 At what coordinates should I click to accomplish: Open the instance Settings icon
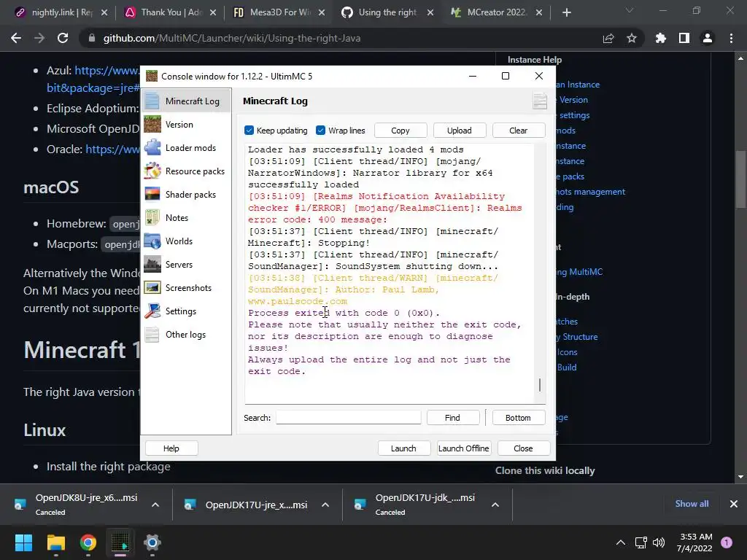152,311
